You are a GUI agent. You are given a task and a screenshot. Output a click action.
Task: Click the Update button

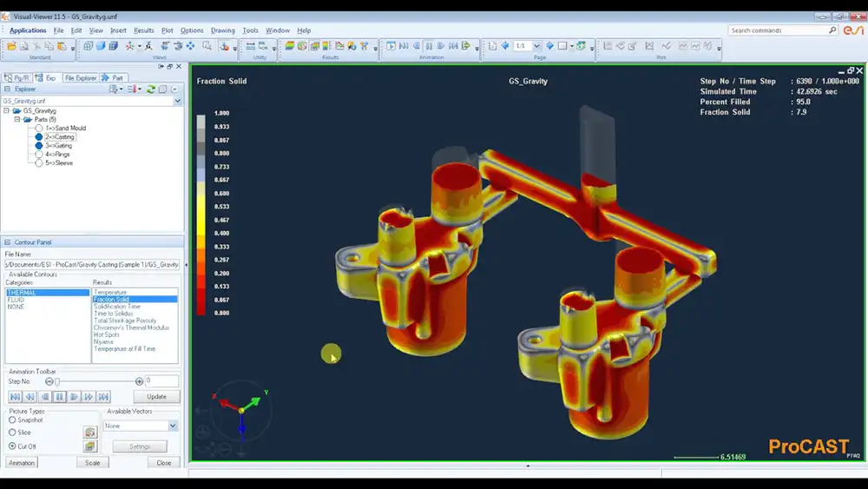click(156, 397)
